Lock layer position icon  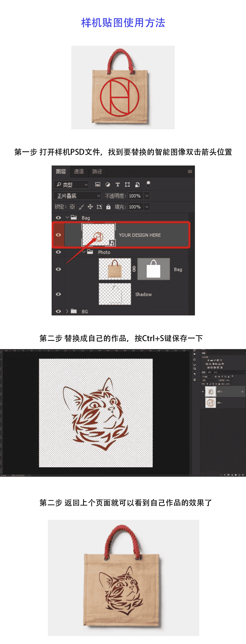90,207
